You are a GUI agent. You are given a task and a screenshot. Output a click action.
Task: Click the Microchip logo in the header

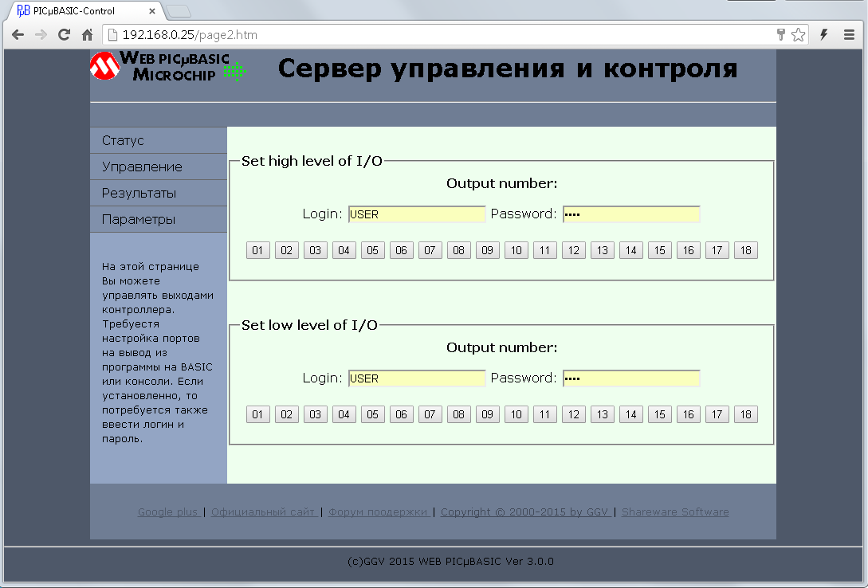point(104,67)
